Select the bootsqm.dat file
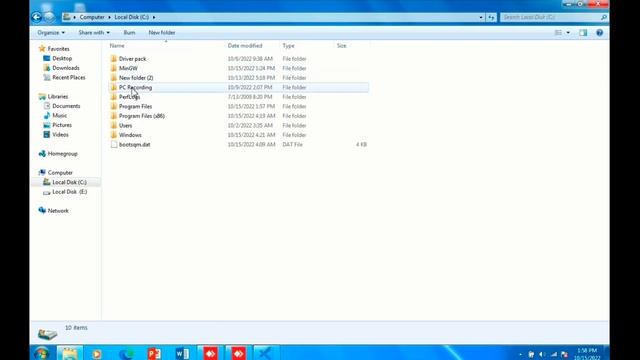The width and height of the screenshot is (640, 360). [134, 144]
